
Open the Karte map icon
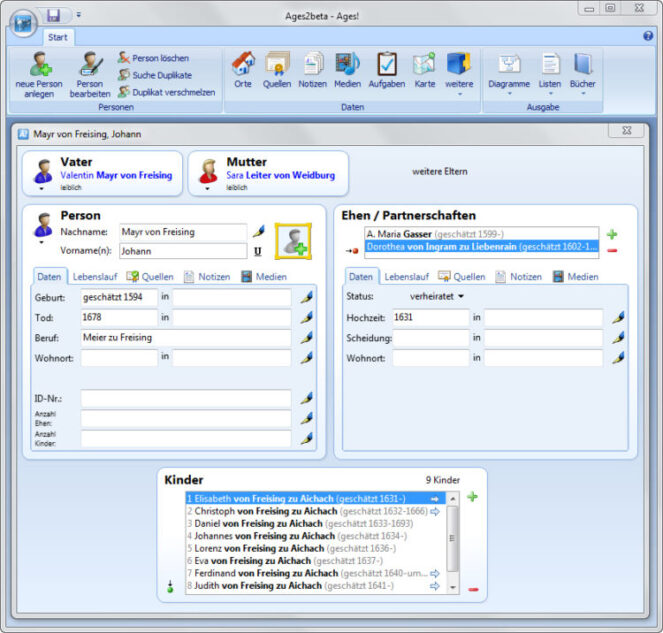click(x=424, y=68)
